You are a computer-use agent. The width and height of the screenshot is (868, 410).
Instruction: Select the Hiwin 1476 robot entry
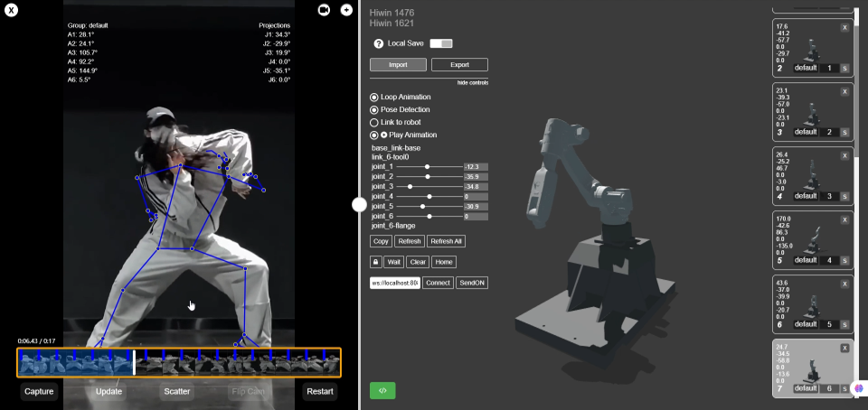[392, 13]
